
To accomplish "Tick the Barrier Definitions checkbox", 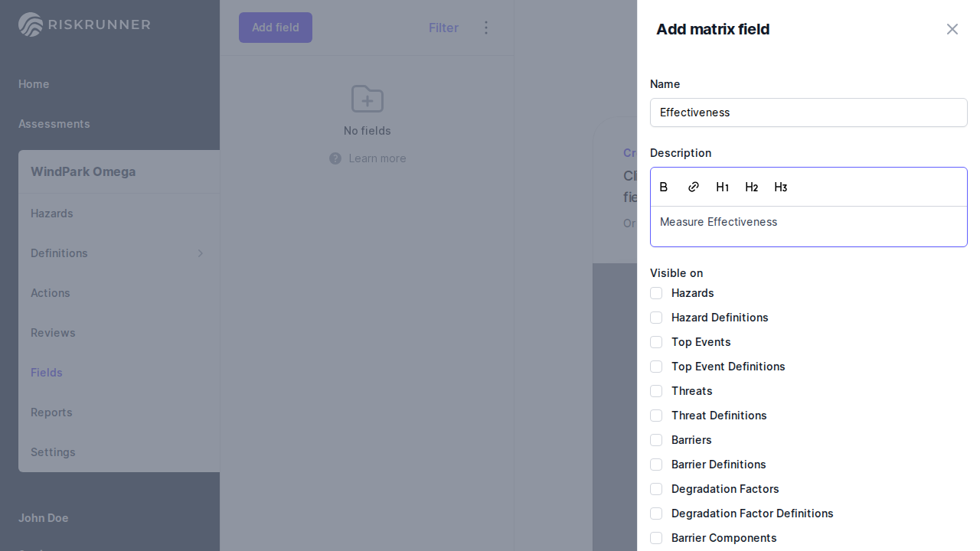I will pyautogui.click(x=656, y=465).
